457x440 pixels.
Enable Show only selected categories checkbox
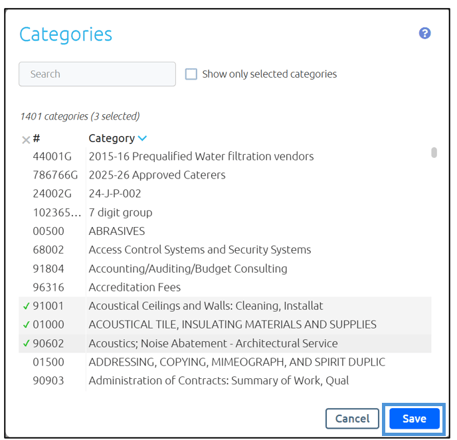tap(191, 74)
